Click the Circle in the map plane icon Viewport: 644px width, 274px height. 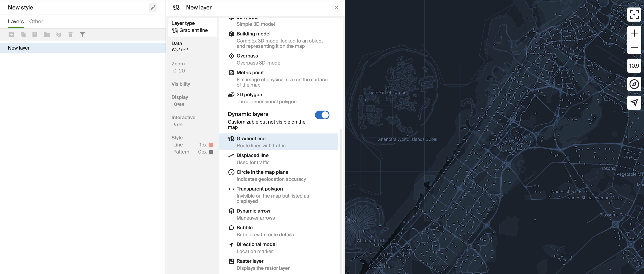pos(231,172)
